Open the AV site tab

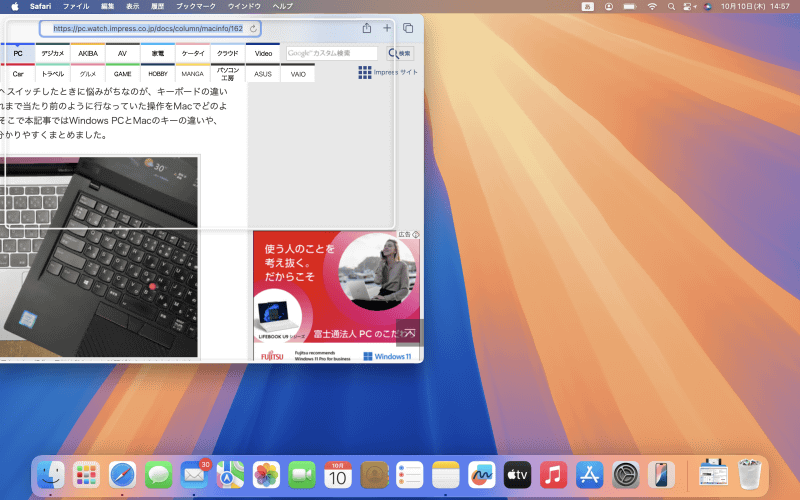[x=122, y=53]
